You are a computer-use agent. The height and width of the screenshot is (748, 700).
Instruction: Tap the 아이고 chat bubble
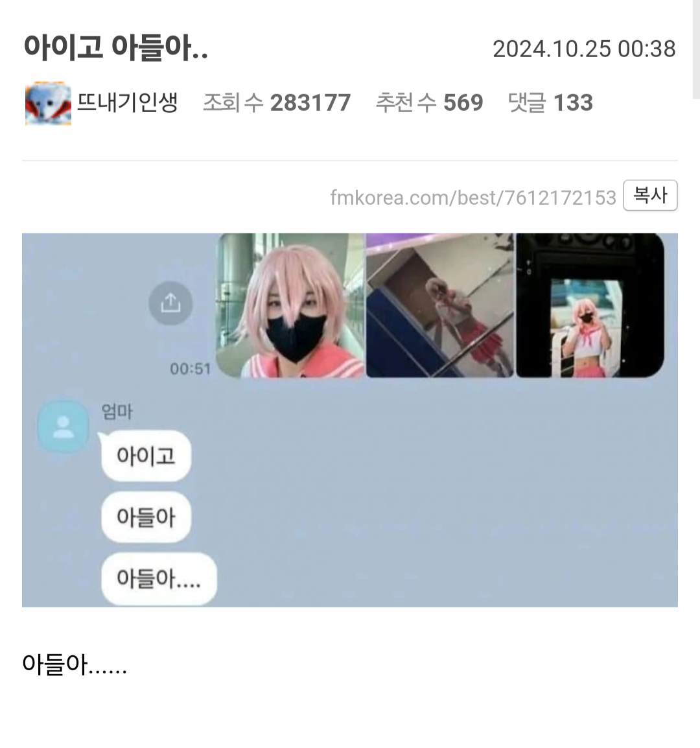click(146, 456)
